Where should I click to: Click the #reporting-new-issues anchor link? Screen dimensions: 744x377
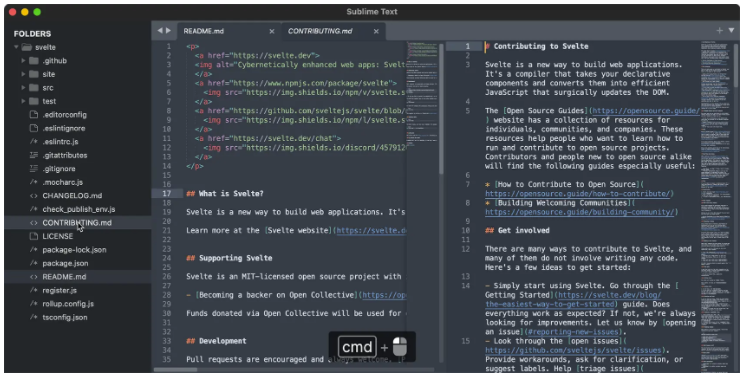click(x=573, y=332)
